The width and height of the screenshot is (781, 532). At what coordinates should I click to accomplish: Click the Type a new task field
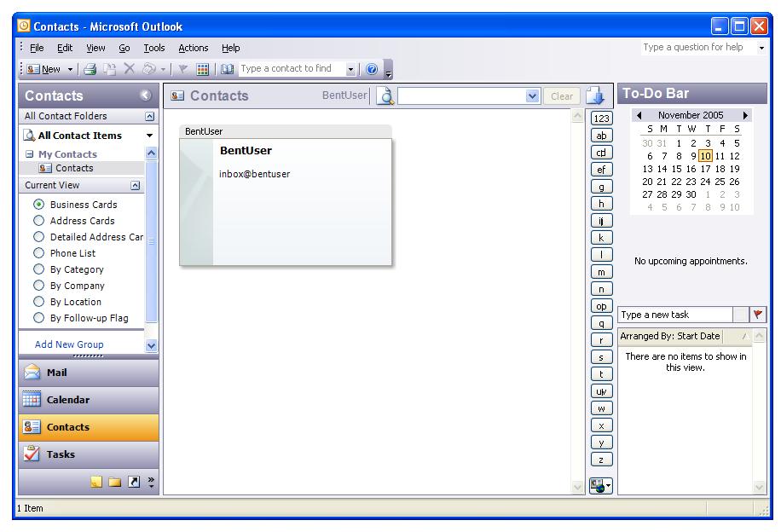(675, 315)
